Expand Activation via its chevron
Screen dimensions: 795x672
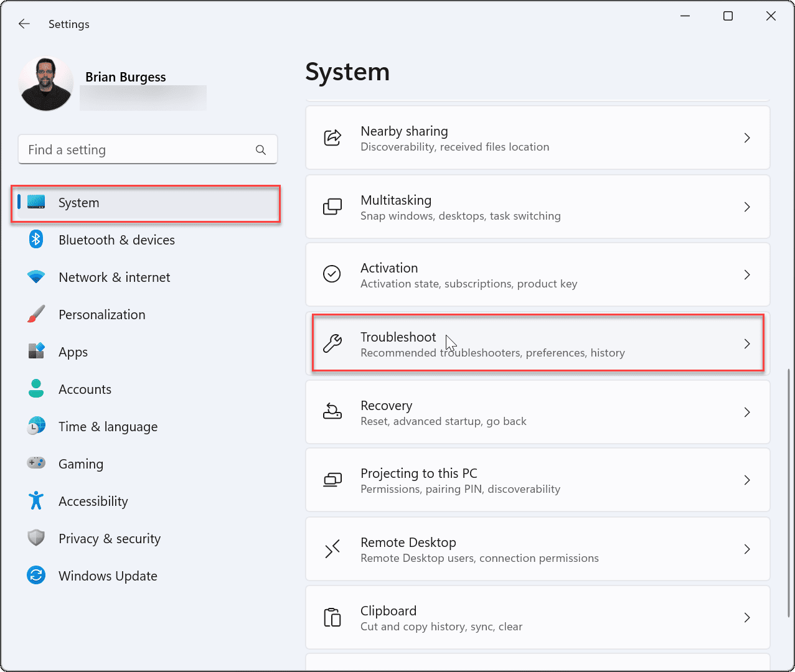747,274
